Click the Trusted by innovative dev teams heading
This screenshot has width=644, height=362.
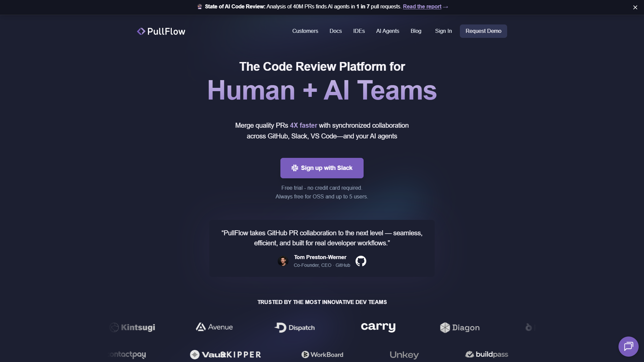coord(322,302)
